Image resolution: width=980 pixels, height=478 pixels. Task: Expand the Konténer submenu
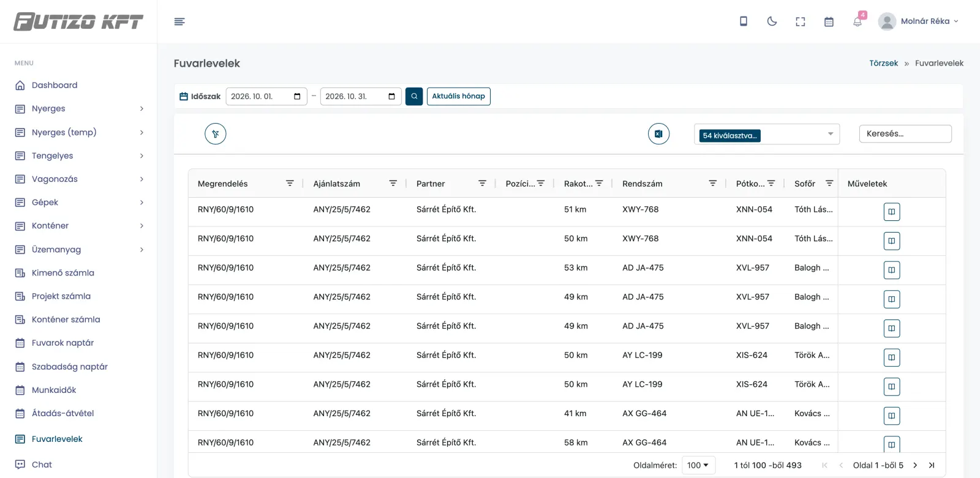80,226
